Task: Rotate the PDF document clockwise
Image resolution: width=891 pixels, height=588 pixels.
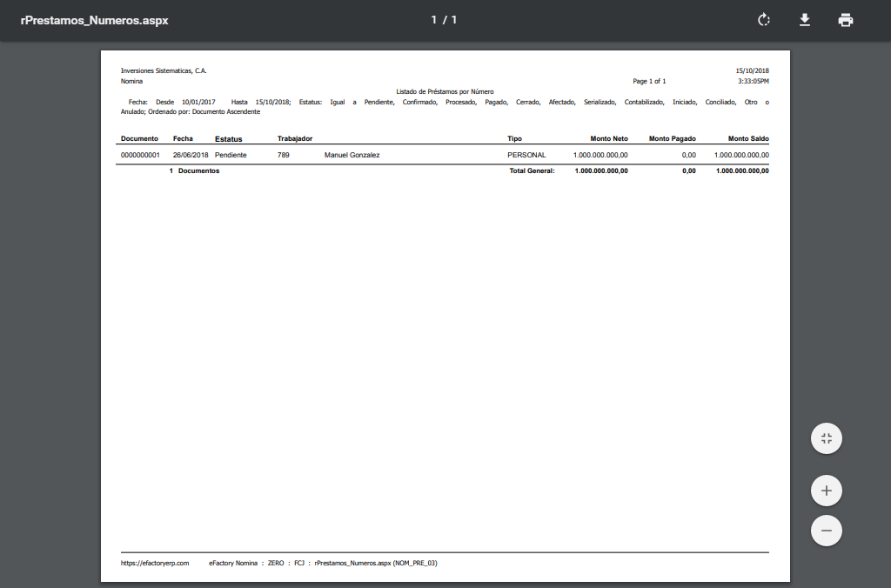Action: (764, 20)
